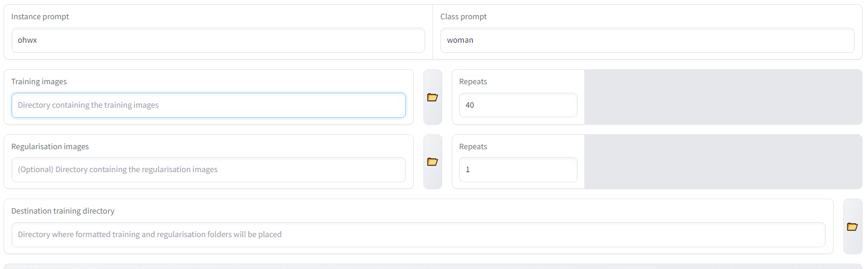The width and height of the screenshot is (868, 269).
Task: Click the Instance prompt label
Action: click(40, 17)
